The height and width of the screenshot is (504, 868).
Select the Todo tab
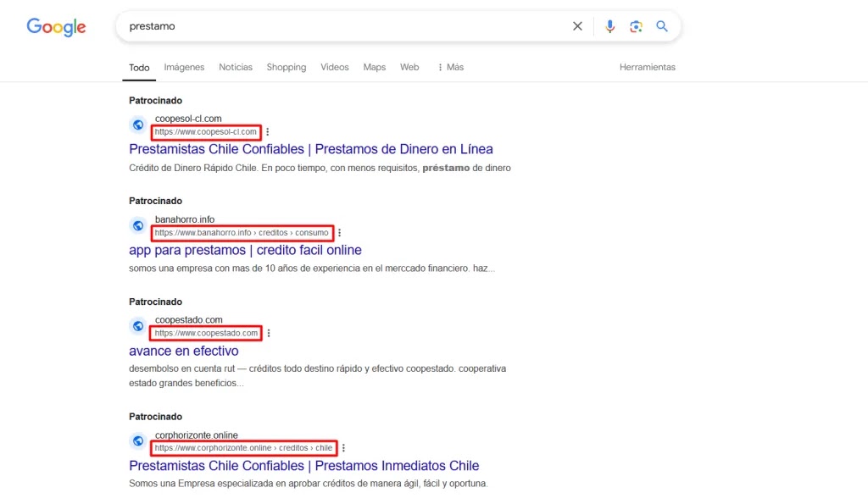139,68
